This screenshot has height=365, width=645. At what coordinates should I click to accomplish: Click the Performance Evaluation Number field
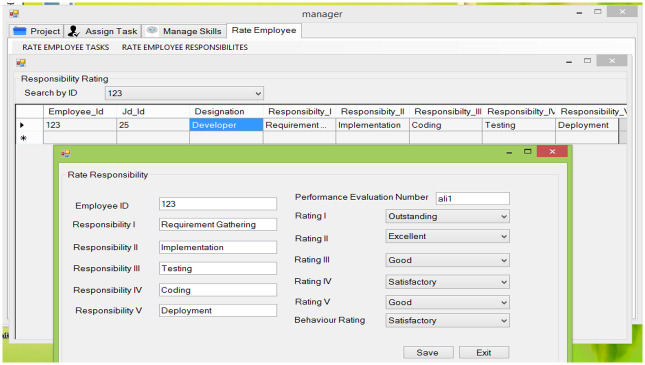473,198
